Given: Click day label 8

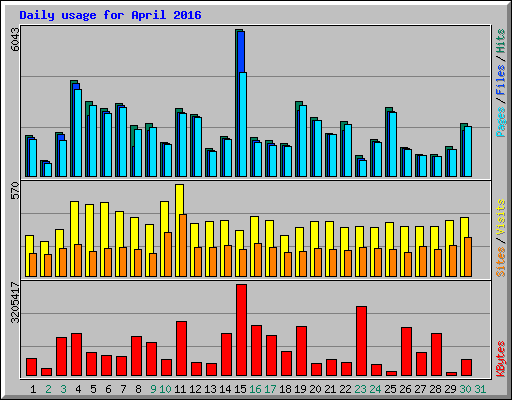Looking at the screenshot, I should [138, 389].
